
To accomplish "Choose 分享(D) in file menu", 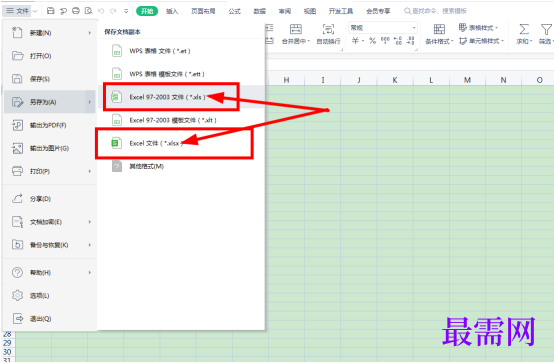I will (50, 199).
